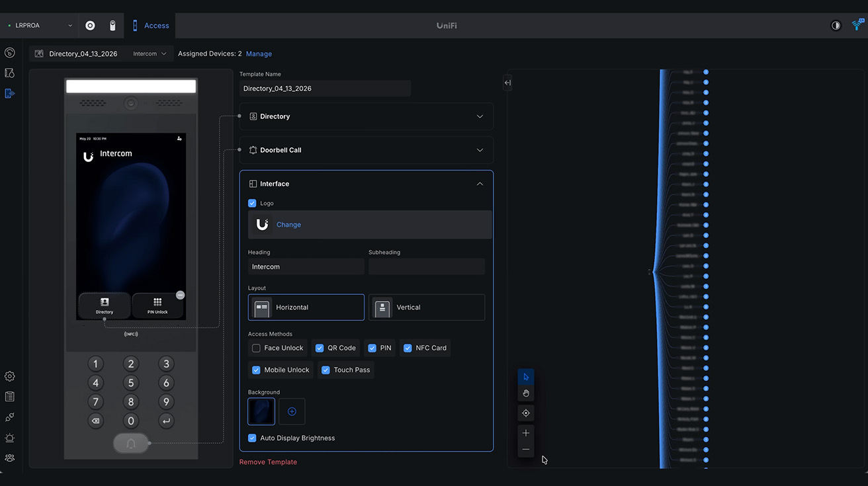Image resolution: width=868 pixels, height=486 pixels.
Task: Click Change to replace the logo
Action: click(288, 225)
